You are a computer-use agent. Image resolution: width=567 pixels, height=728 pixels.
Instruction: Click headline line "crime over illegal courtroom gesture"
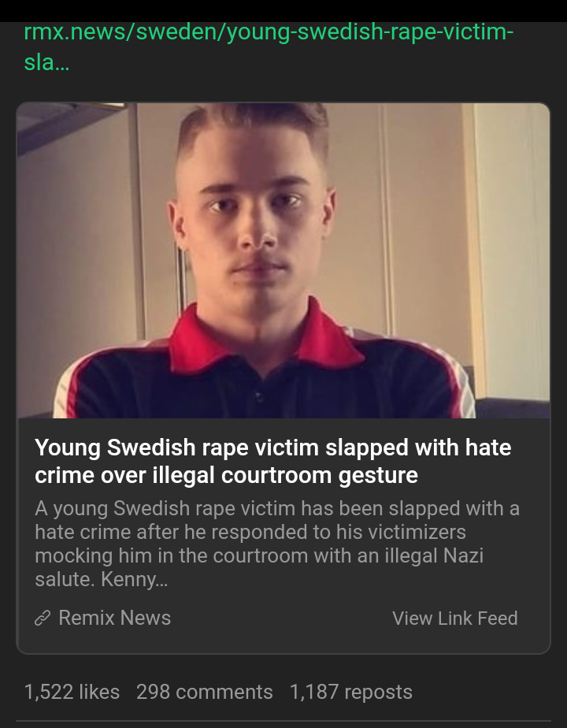[x=226, y=475]
